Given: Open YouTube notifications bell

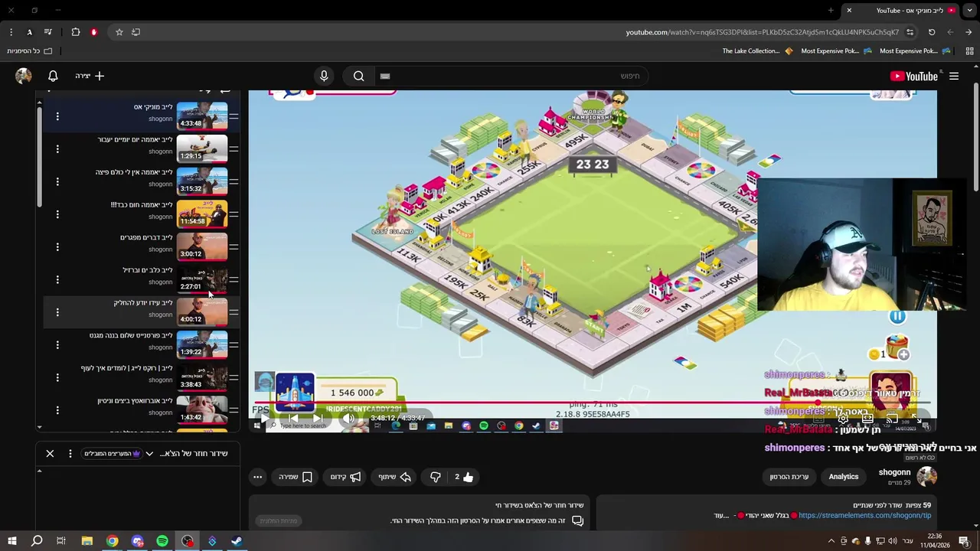Looking at the screenshot, I should (53, 76).
